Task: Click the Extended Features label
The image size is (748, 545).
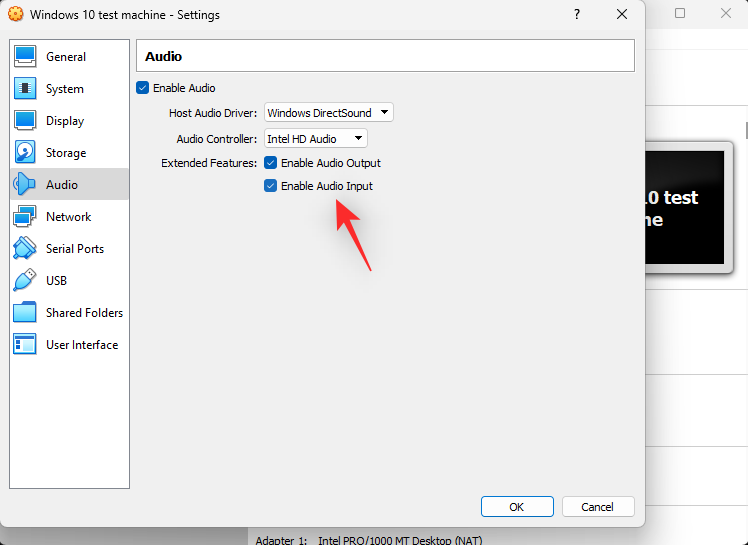Action: 209,163
